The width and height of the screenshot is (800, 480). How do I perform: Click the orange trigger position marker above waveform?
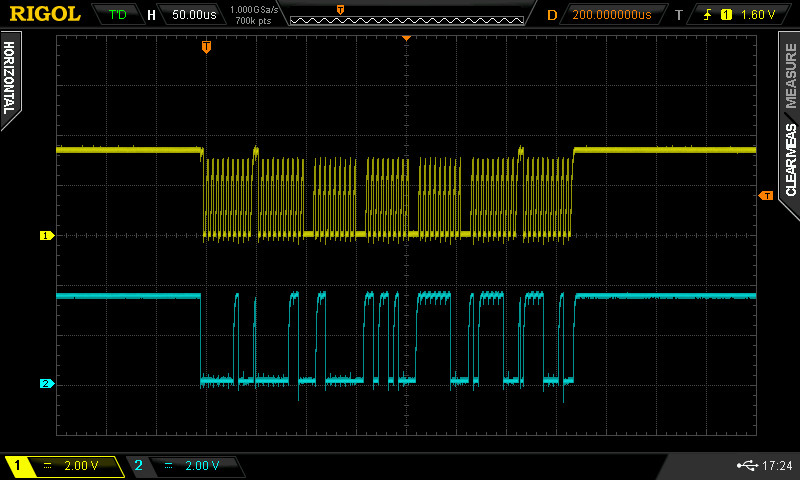206,47
